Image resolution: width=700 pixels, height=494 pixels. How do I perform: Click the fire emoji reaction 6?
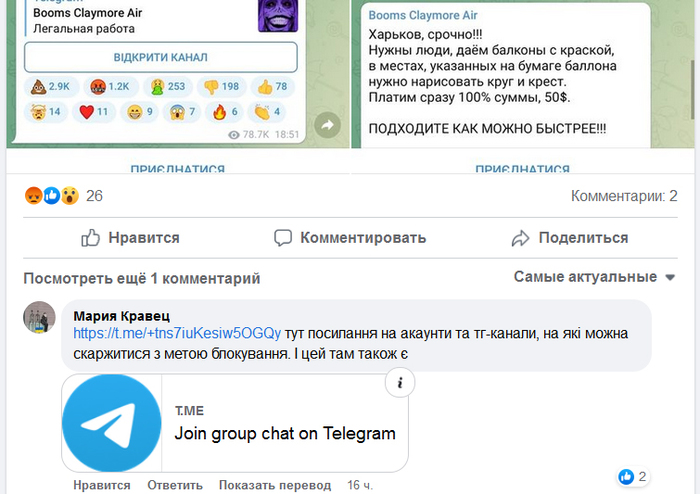(x=225, y=112)
